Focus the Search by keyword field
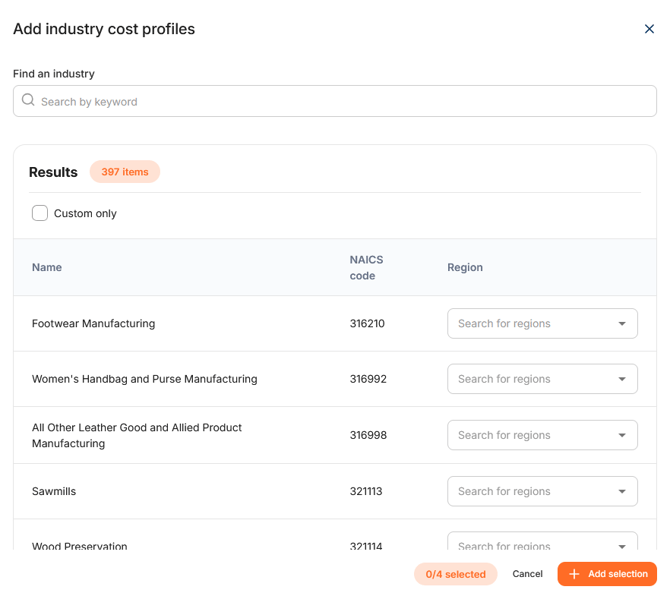The width and height of the screenshot is (670, 596). click(335, 101)
